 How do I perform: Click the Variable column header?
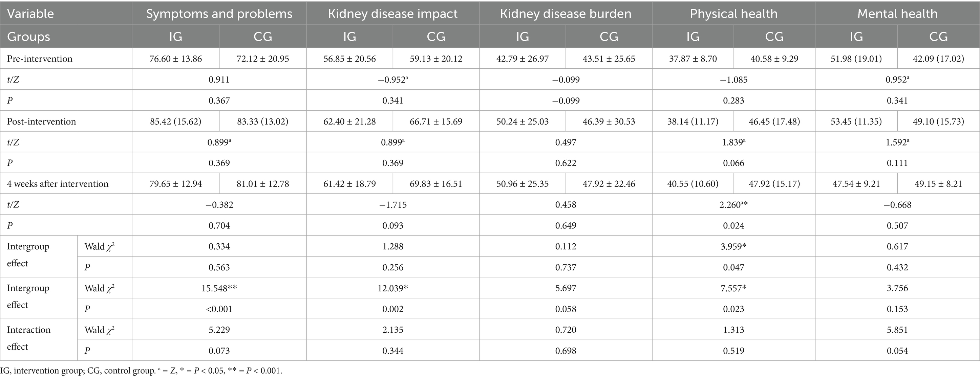pos(30,14)
